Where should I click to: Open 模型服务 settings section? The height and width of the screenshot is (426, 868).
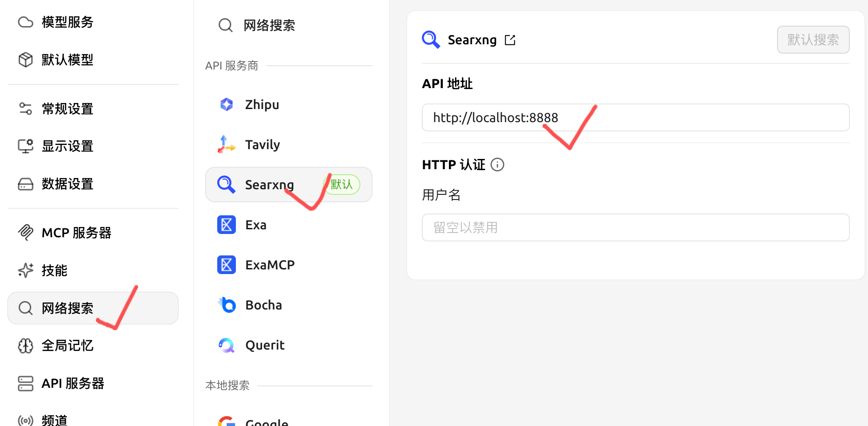[93, 22]
